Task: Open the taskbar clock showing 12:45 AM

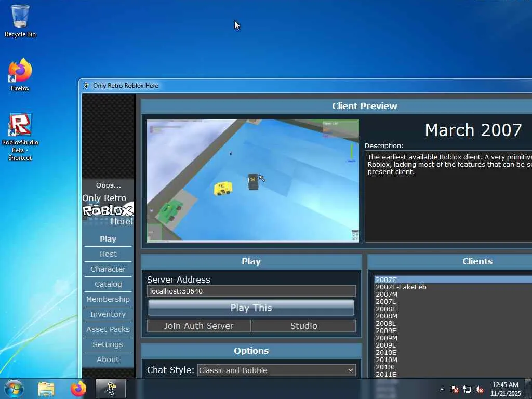Action: pos(505,389)
